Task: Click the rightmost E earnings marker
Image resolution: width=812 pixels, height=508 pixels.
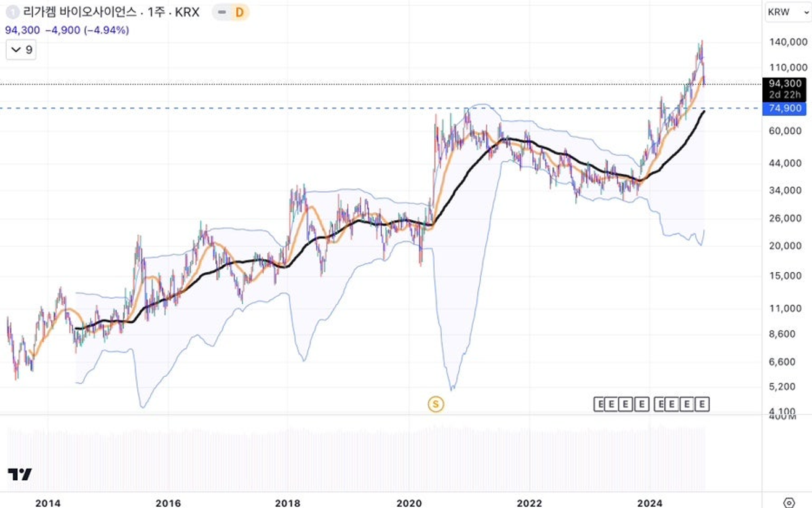Action: click(x=703, y=404)
